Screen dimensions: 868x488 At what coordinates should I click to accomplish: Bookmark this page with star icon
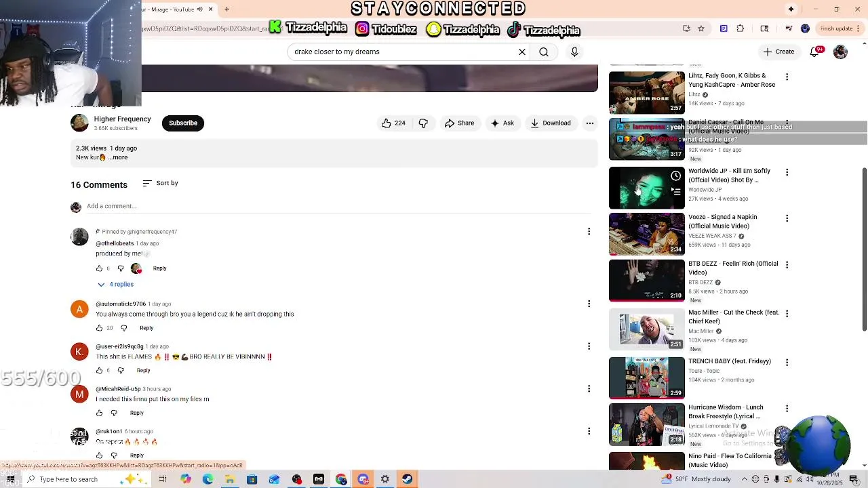(x=701, y=28)
